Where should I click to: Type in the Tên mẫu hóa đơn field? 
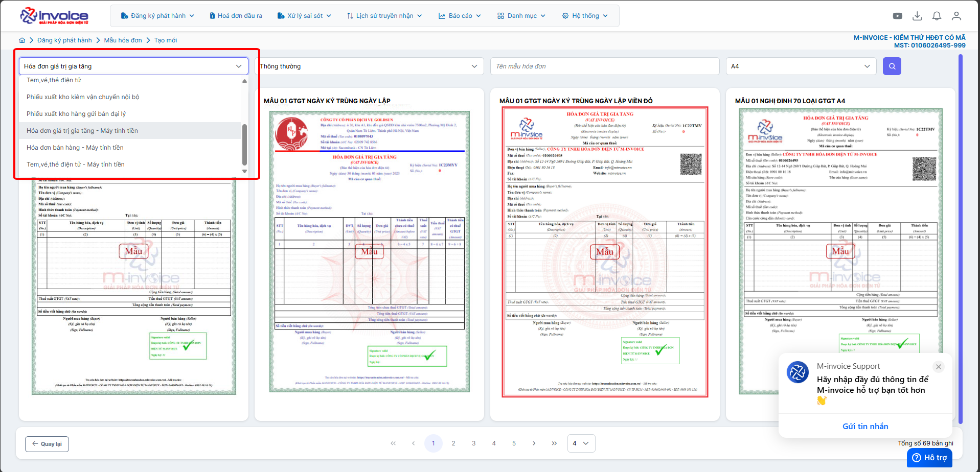point(604,66)
